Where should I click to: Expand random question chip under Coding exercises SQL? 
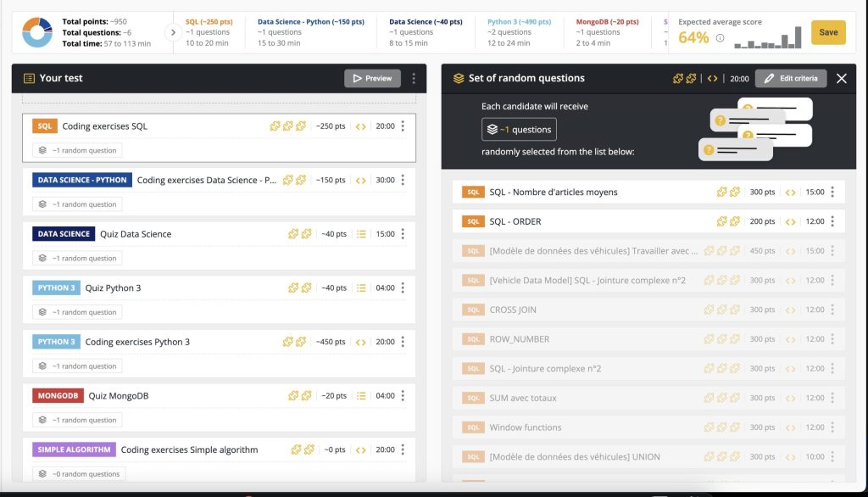click(77, 150)
